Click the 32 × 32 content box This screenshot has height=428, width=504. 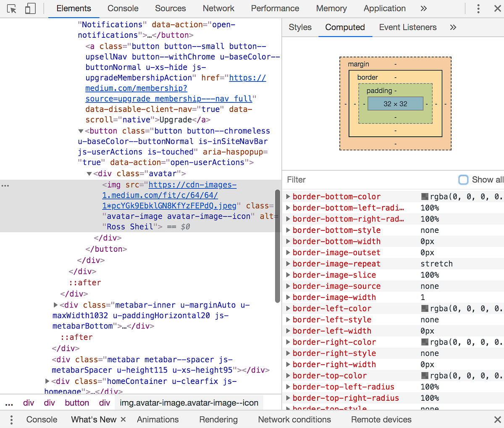pos(395,104)
